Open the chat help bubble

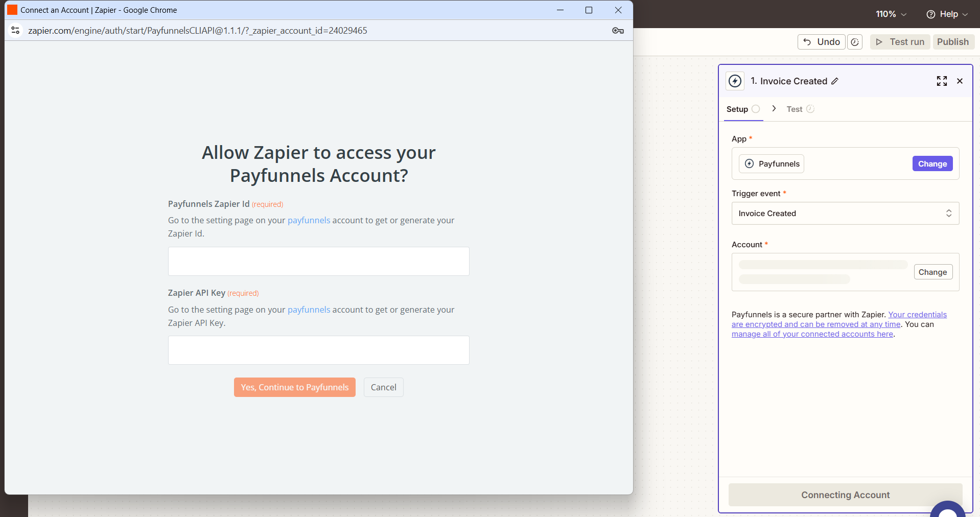(x=948, y=509)
